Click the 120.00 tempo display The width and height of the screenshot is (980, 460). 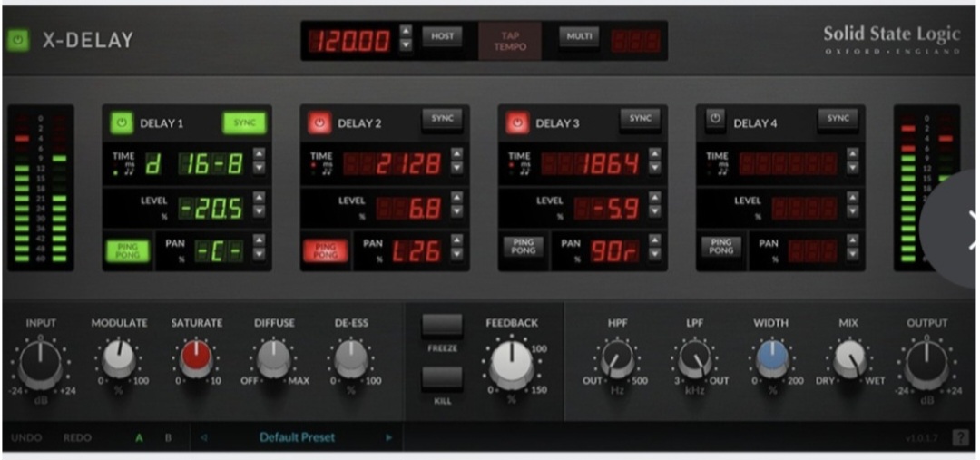point(352,41)
